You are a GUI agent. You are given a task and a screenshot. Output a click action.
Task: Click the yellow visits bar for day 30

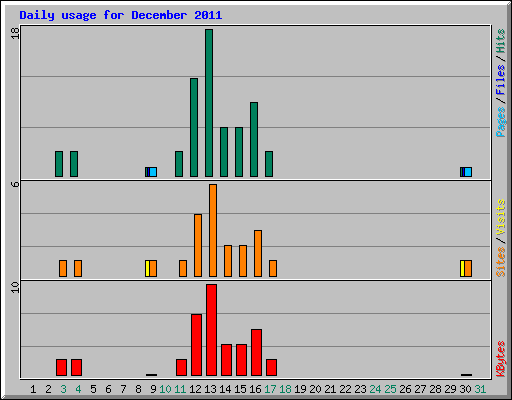click(x=462, y=268)
